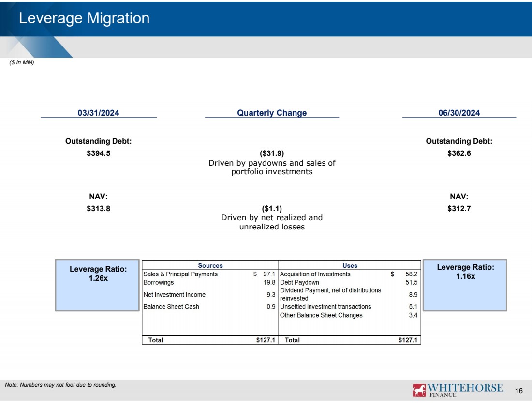Viewport: 532px width, 411px height.
Task: Select the slide page number 16
Action: tap(519, 391)
